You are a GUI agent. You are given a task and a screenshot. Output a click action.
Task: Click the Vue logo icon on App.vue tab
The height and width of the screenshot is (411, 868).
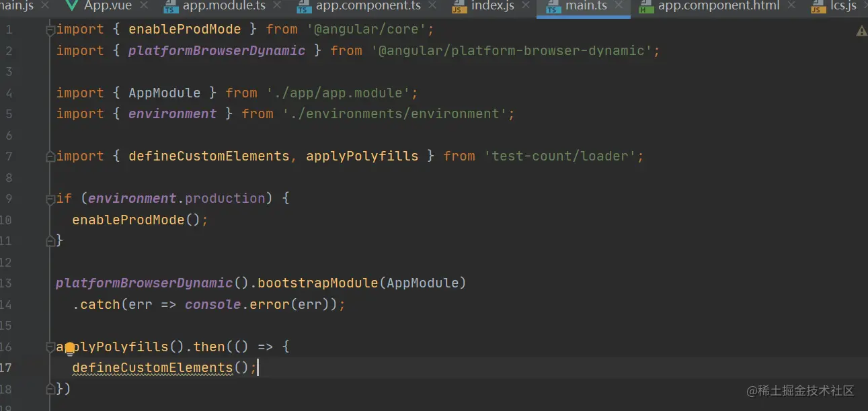tap(71, 6)
